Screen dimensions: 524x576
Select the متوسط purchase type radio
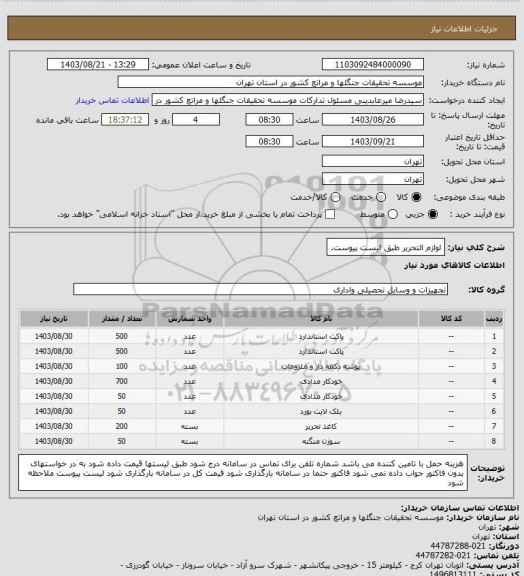393,214
